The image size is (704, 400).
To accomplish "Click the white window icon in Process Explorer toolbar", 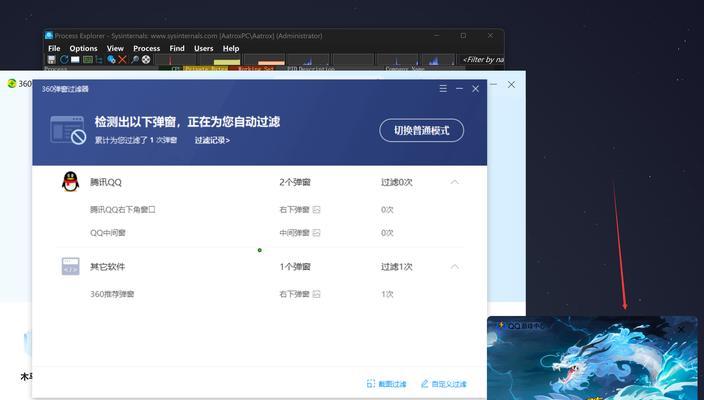I will click(75, 60).
